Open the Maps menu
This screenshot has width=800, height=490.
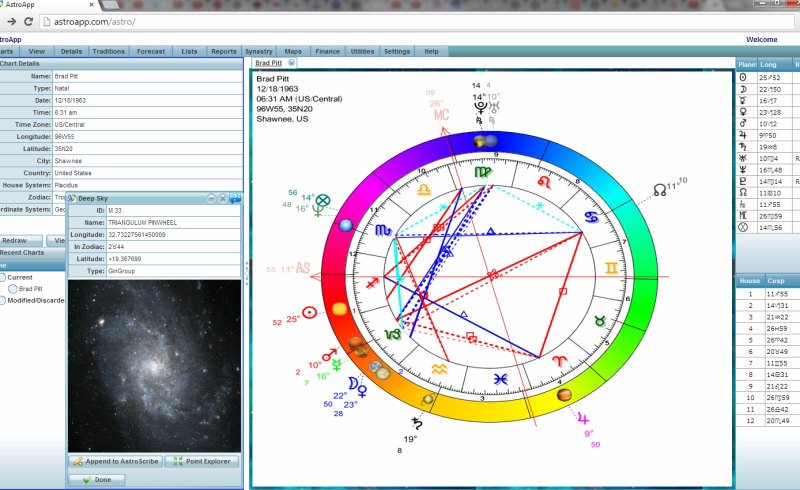point(293,51)
